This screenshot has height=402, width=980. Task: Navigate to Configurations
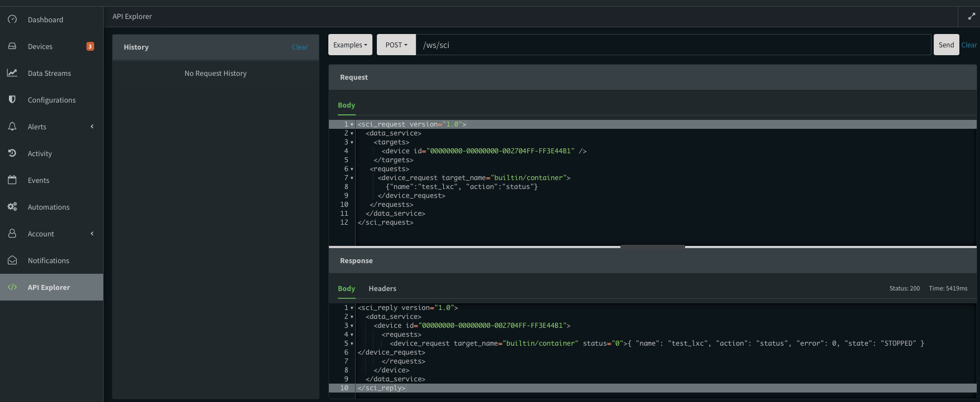(x=51, y=100)
